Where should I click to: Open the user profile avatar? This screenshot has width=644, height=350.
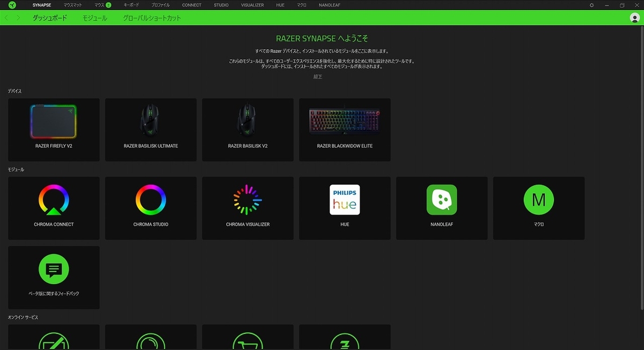click(634, 18)
